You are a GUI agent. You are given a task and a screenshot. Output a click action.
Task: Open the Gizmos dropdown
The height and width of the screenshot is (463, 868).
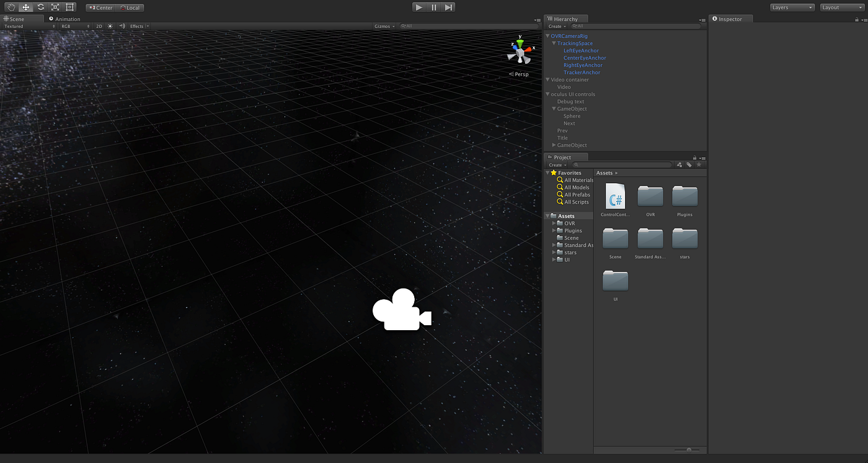click(x=384, y=26)
